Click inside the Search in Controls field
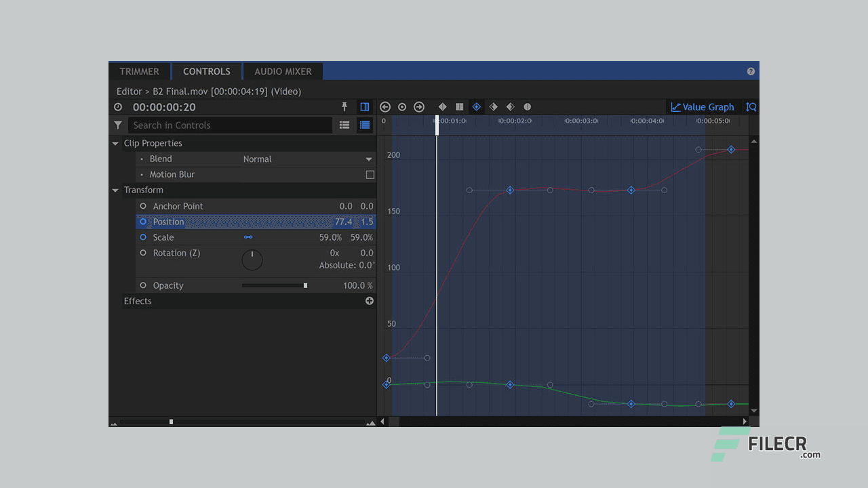This screenshot has height=488, width=868. click(x=231, y=125)
